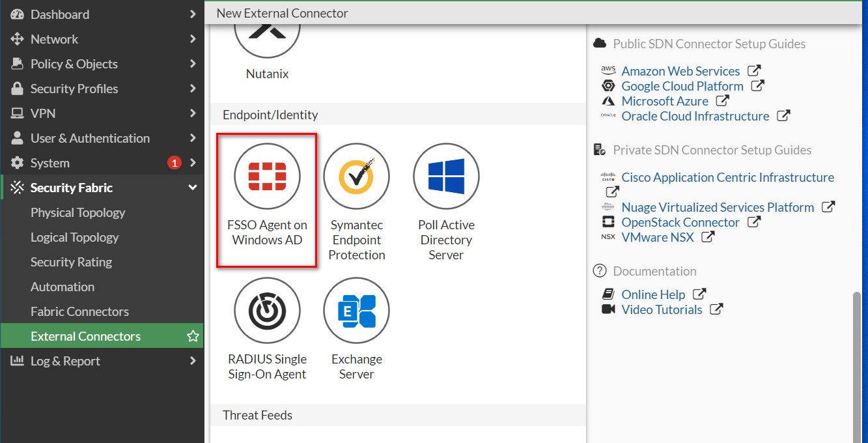
Task: Open Cisco Application Centric Infrastructure guide
Action: point(727,177)
